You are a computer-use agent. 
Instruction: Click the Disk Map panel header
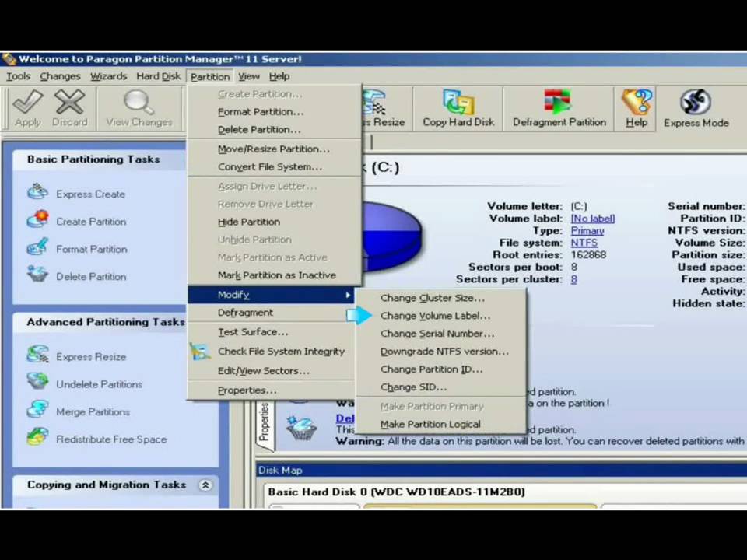click(502, 471)
